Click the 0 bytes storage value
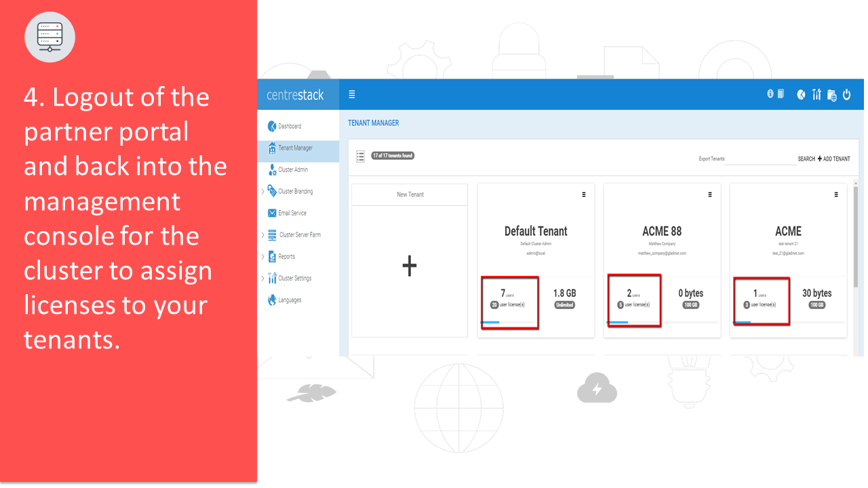Viewport: 868px width, 488px height. click(691, 293)
